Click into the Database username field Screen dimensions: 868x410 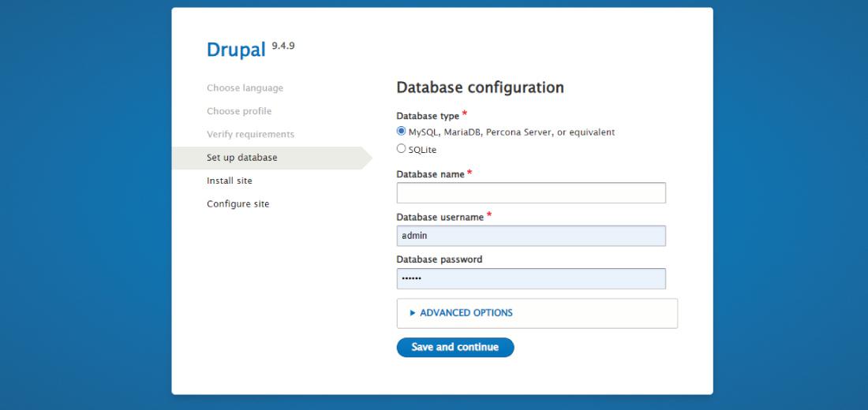pos(531,236)
